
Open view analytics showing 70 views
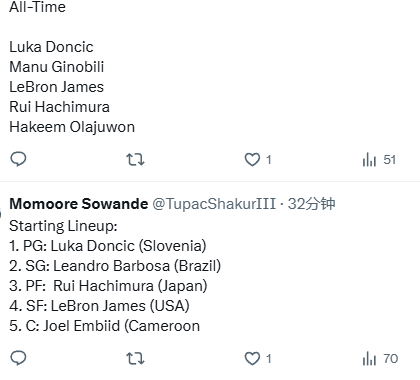[380, 359]
